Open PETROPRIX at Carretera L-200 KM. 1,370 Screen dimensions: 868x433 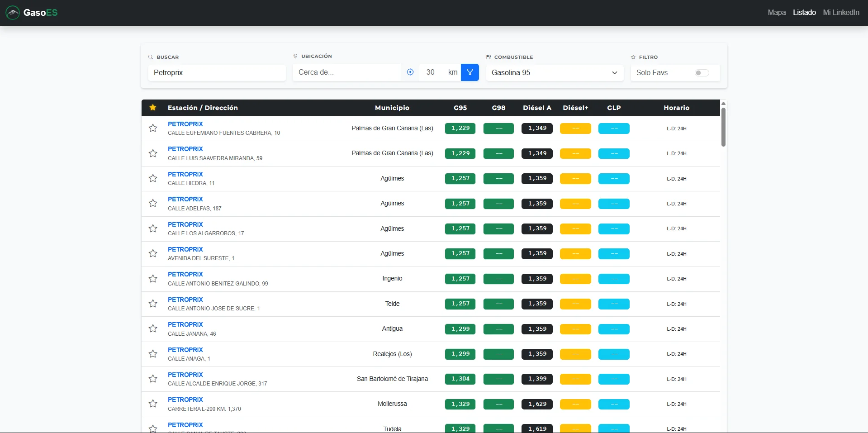tap(185, 400)
